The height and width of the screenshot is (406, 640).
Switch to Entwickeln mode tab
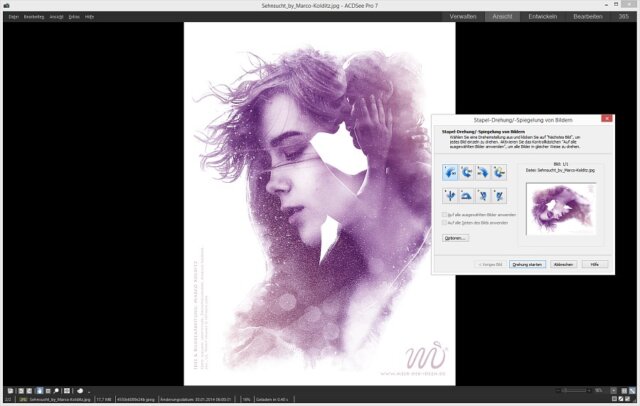pyautogui.click(x=542, y=16)
